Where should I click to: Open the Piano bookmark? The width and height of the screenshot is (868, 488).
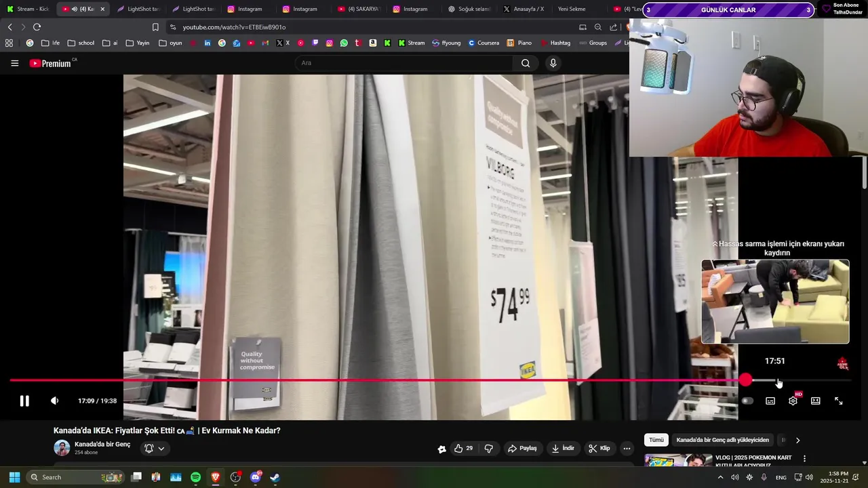coord(519,43)
